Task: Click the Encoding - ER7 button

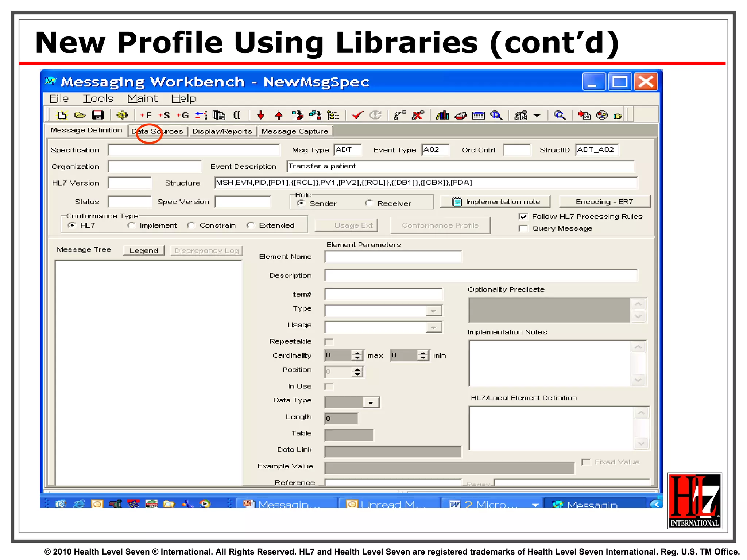Action: [x=605, y=202]
